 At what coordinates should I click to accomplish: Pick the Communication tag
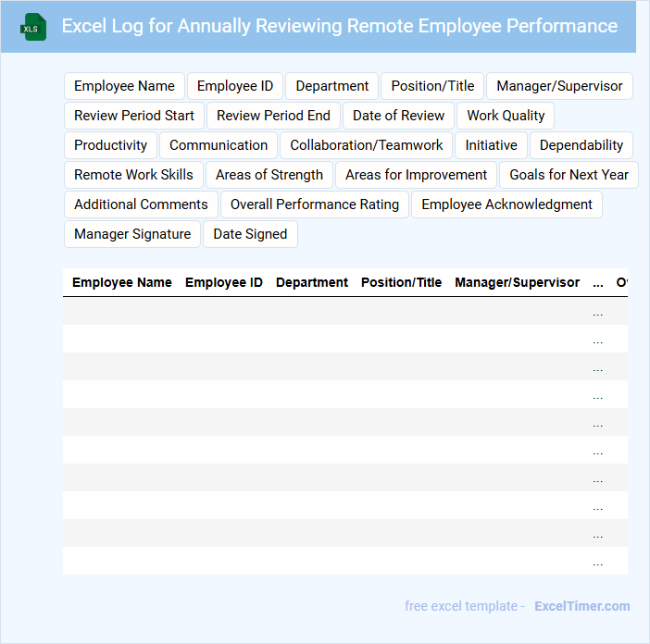click(219, 145)
